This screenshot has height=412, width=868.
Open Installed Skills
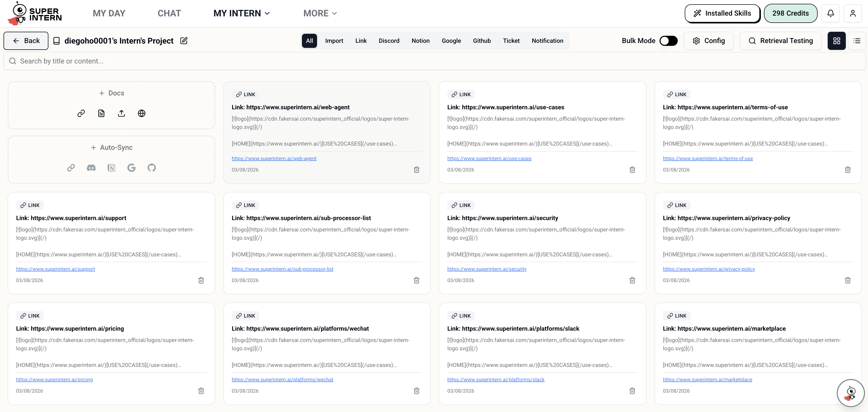[x=722, y=13]
